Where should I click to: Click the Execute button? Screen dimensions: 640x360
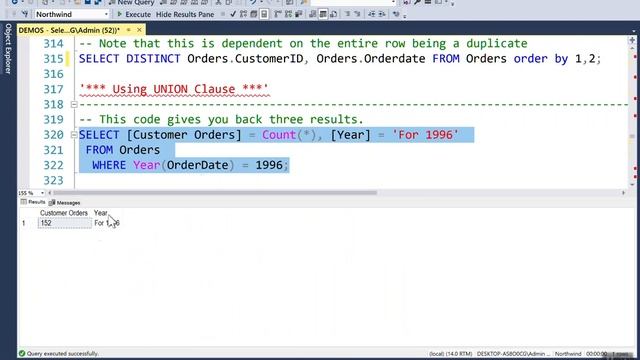(x=134, y=14)
